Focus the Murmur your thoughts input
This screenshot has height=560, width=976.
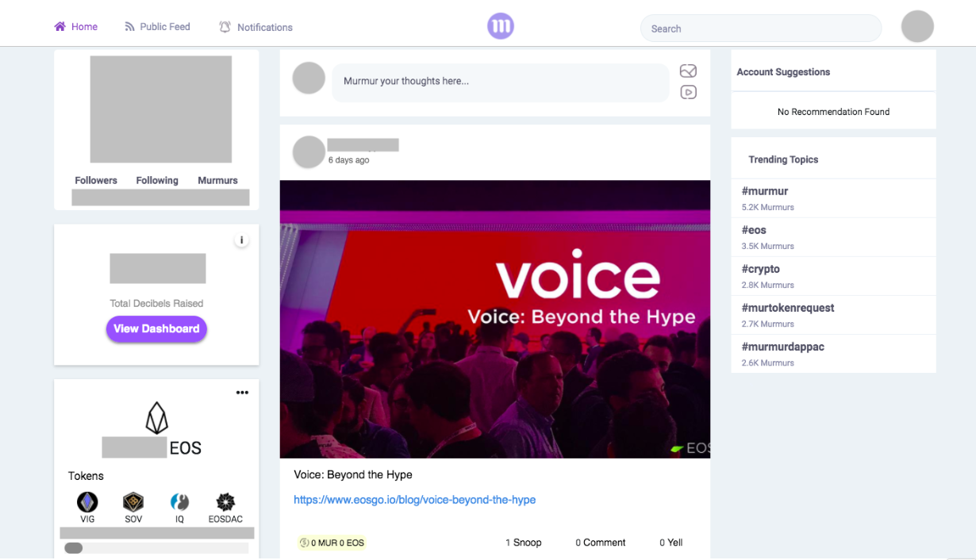[501, 82]
